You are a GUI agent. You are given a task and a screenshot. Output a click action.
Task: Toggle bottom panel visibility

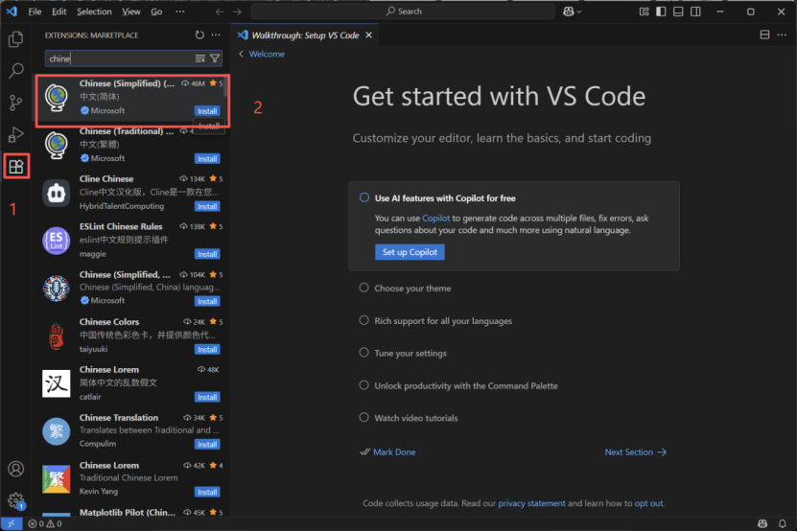tap(678, 12)
